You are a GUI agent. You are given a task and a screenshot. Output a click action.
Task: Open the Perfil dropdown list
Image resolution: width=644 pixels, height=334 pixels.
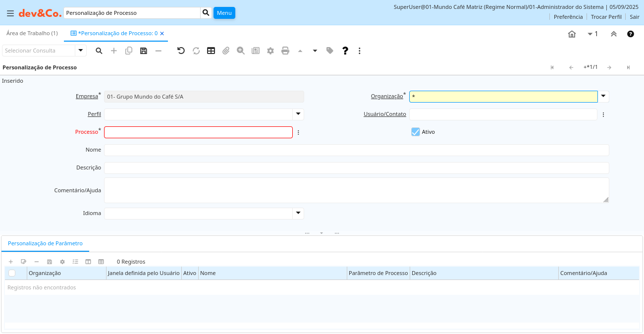point(298,114)
